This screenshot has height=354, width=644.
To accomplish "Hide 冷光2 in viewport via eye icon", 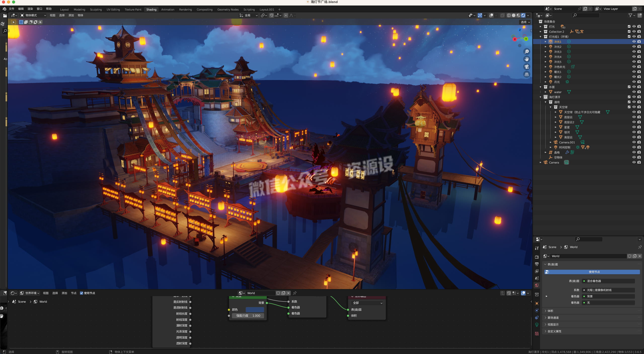I will [x=634, y=47].
